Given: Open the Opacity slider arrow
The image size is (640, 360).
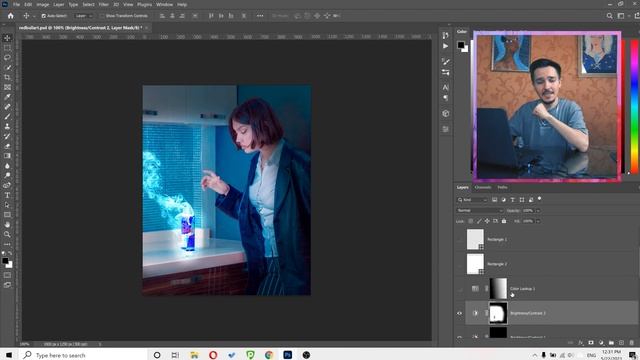Looking at the screenshot, I should click(538, 211).
